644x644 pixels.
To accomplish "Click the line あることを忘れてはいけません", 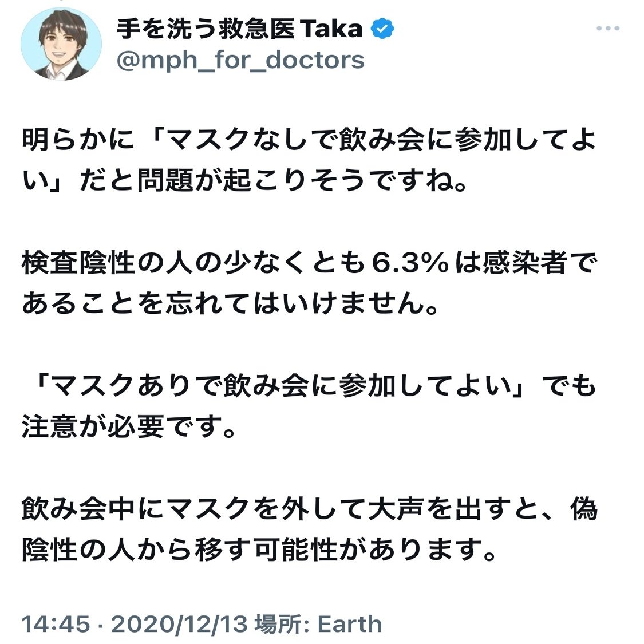I will click(229, 304).
